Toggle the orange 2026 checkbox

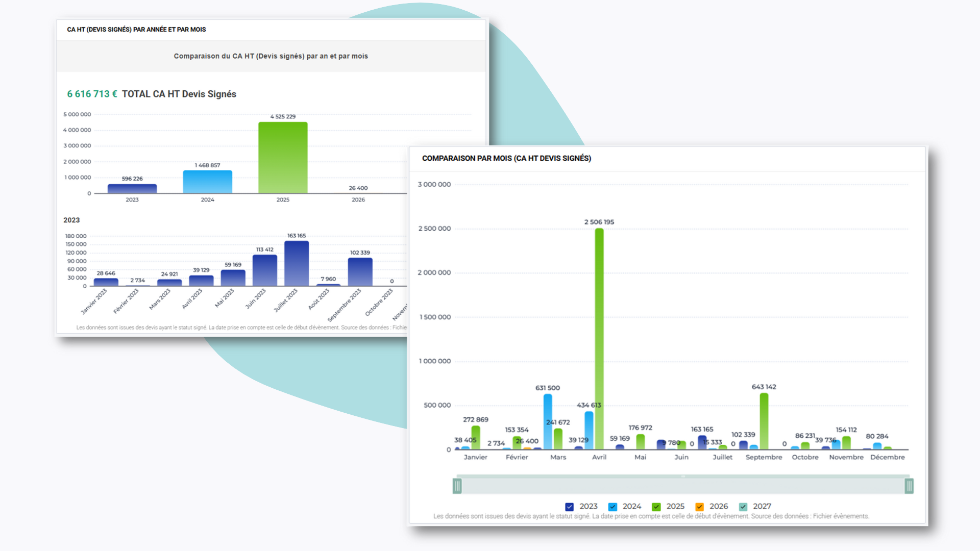(699, 507)
